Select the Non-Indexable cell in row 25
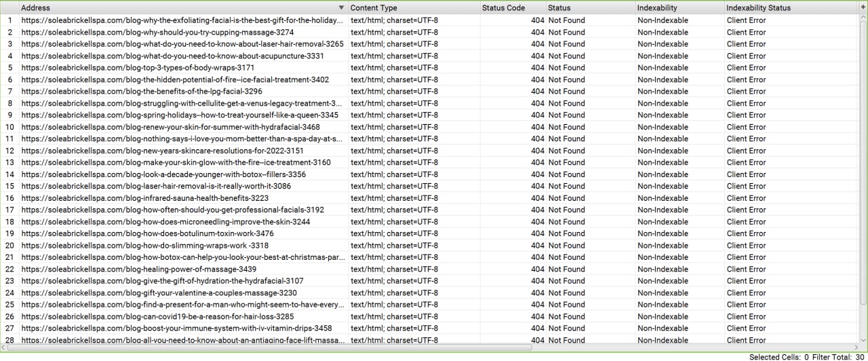This screenshot has width=868, height=361. (x=663, y=305)
